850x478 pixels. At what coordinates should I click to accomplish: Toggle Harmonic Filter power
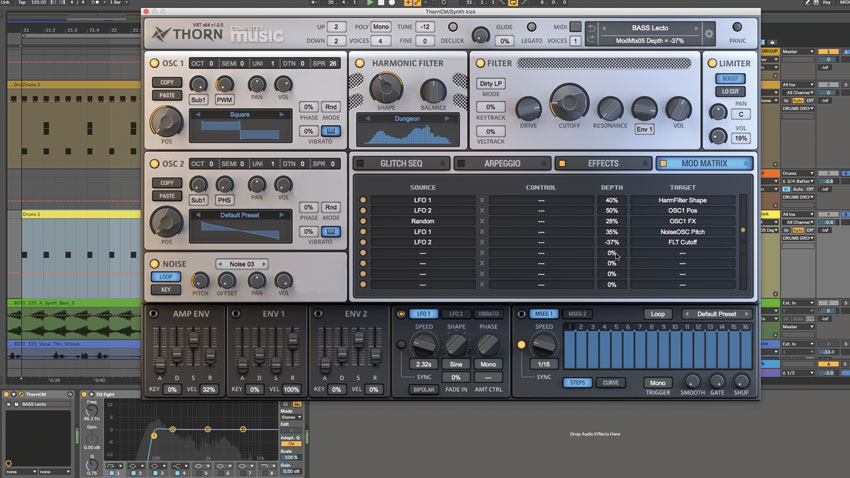click(x=359, y=63)
